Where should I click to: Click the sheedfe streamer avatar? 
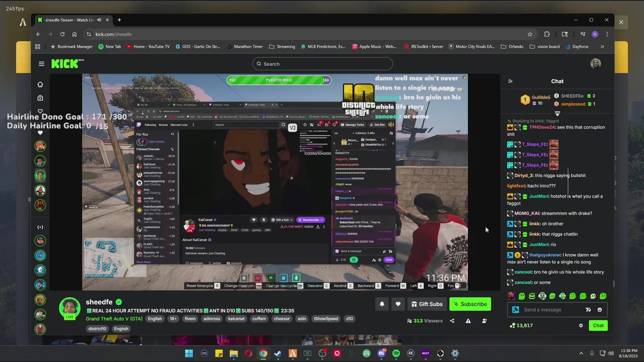(x=69, y=308)
